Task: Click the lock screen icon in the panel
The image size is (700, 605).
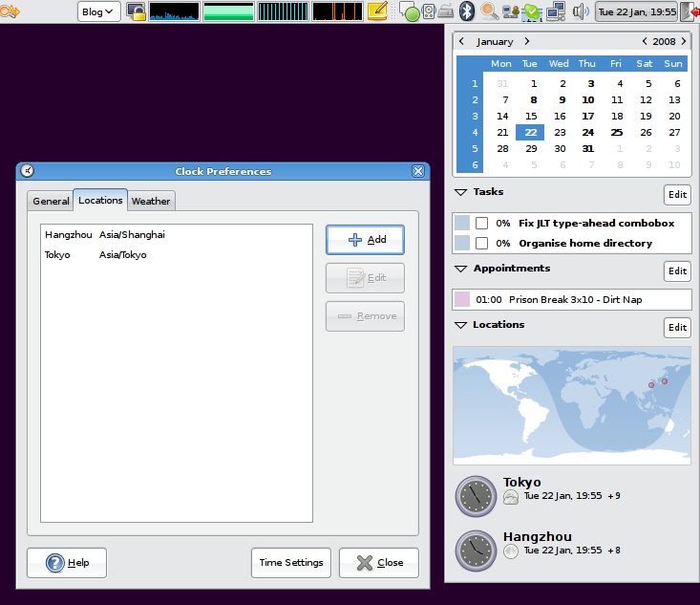Action: pos(136,11)
